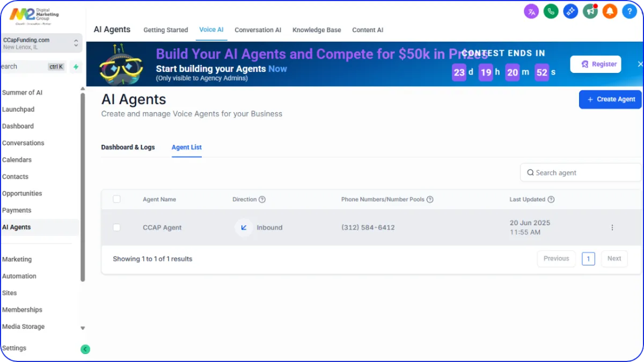644x362 pixels.
Task: Open the help question mark icon
Action: [x=630, y=11]
